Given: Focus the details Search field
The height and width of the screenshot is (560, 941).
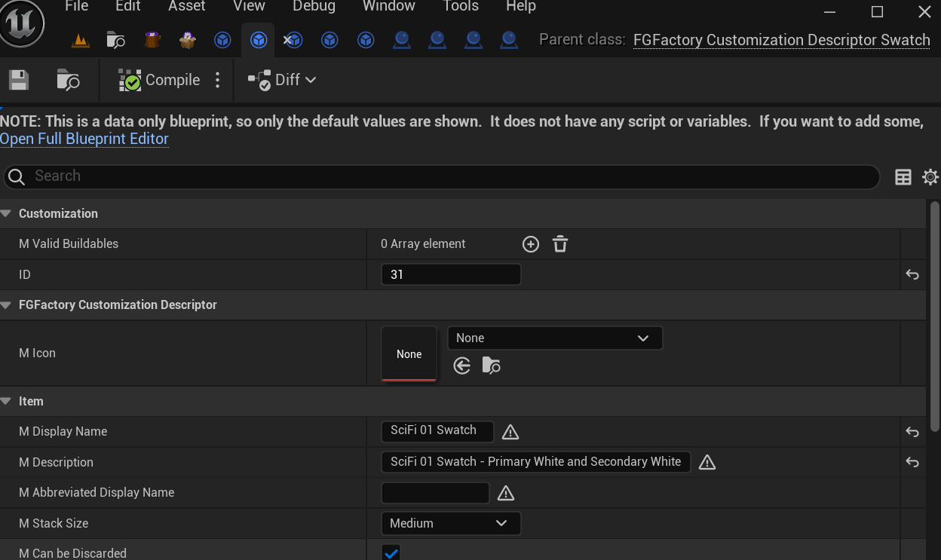Looking at the screenshot, I should pos(441,176).
